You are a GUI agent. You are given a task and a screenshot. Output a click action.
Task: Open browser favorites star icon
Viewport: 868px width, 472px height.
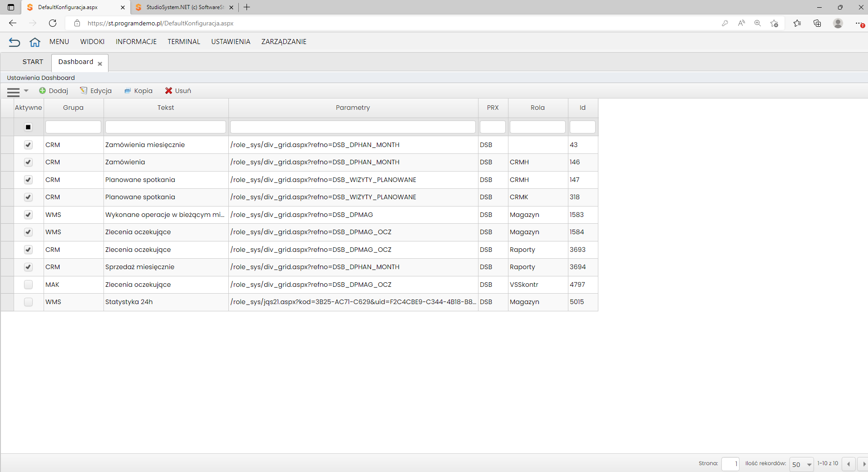click(x=797, y=23)
